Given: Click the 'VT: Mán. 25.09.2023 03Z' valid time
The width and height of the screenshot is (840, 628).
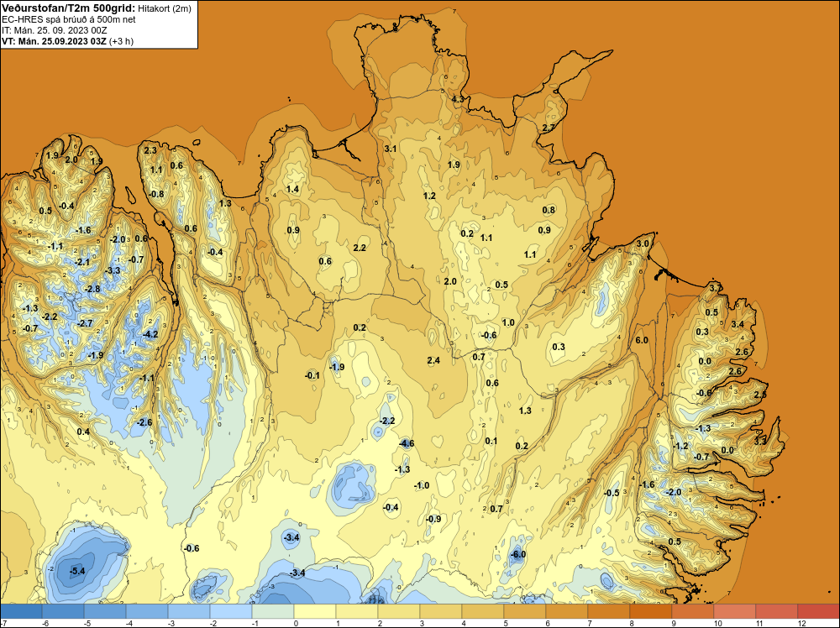Looking at the screenshot, I should pyautogui.click(x=54, y=41).
